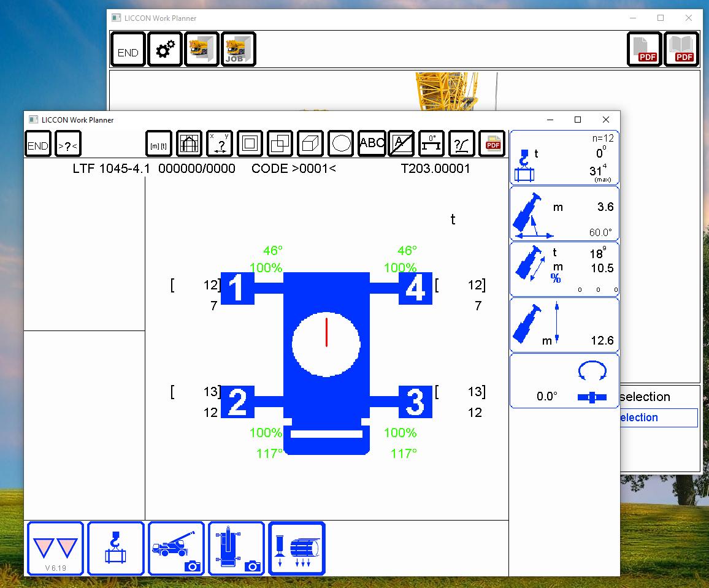Image resolution: width=709 pixels, height=588 pixels.
Task: Click the highlighted 'election' entry in back window
Action: [x=659, y=418]
